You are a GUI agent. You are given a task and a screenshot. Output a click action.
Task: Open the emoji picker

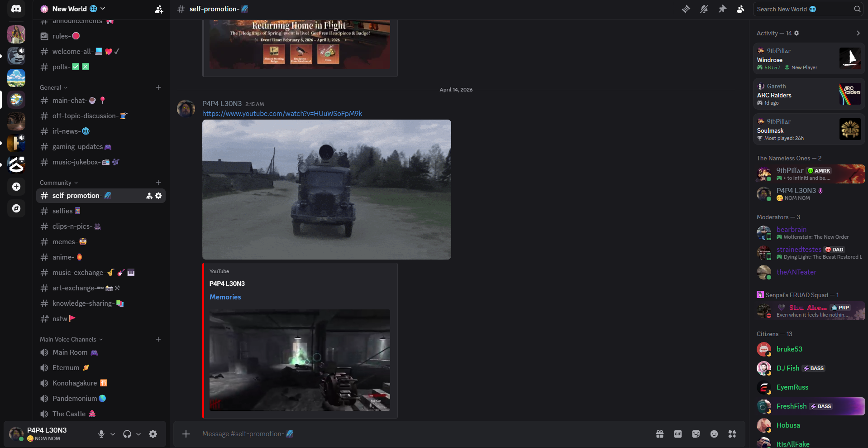pos(714,434)
